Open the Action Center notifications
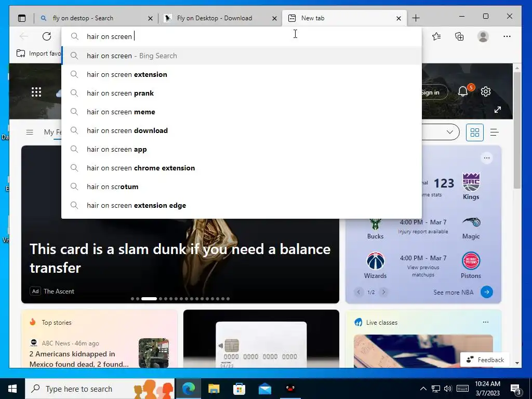The image size is (532, 399). coord(516,389)
